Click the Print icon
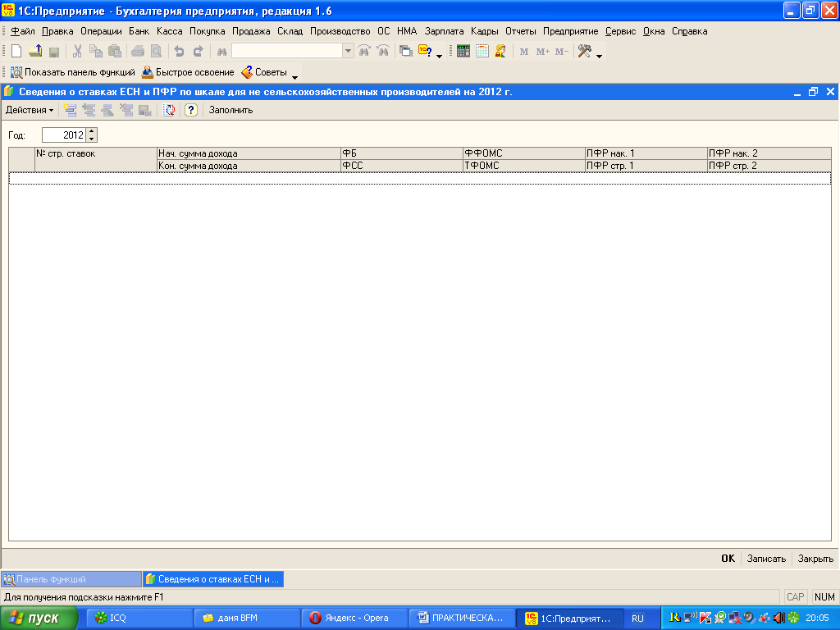 pyautogui.click(x=138, y=52)
